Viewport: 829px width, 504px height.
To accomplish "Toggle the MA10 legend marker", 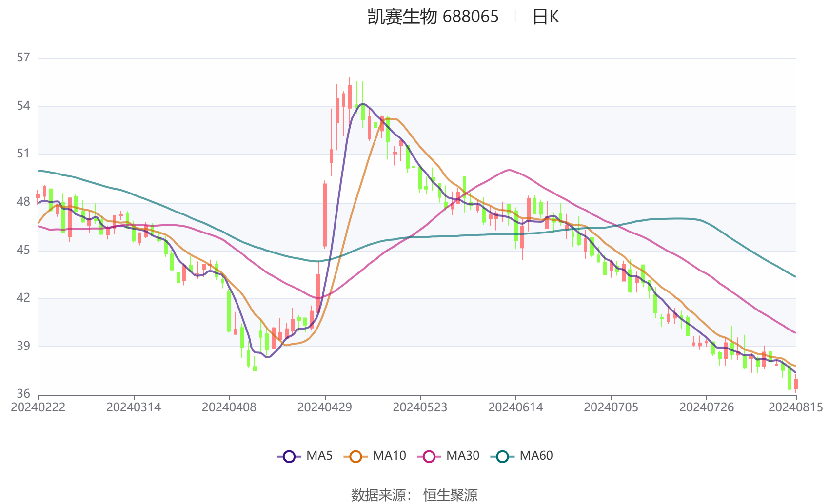I will click(355, 456).
